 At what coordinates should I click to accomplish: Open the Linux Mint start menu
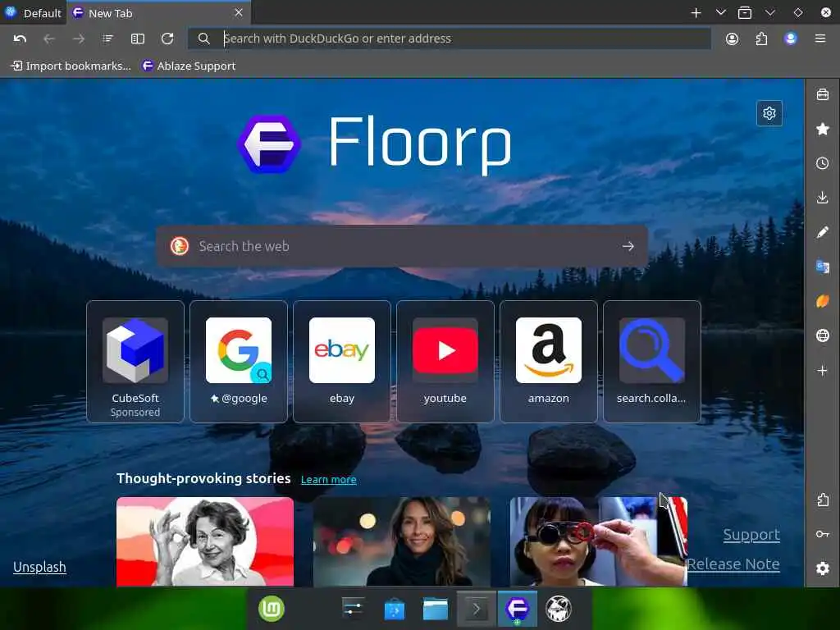tap(272, 609)
